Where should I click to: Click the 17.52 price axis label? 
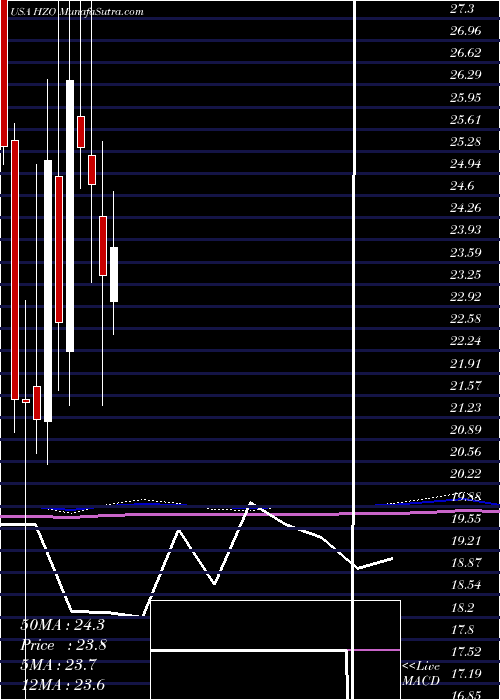coord(466,651)
